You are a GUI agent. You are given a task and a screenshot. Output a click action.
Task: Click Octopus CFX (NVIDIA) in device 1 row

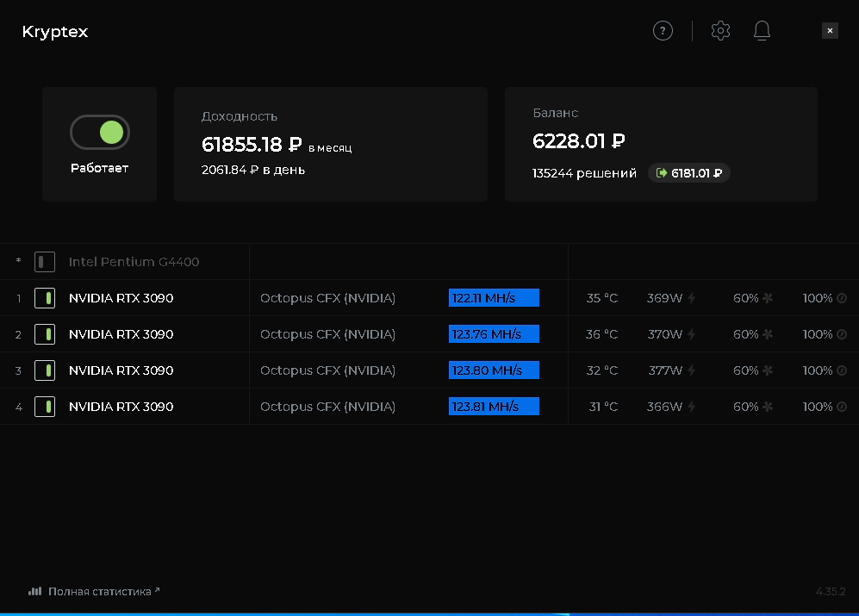coord(327,298)
